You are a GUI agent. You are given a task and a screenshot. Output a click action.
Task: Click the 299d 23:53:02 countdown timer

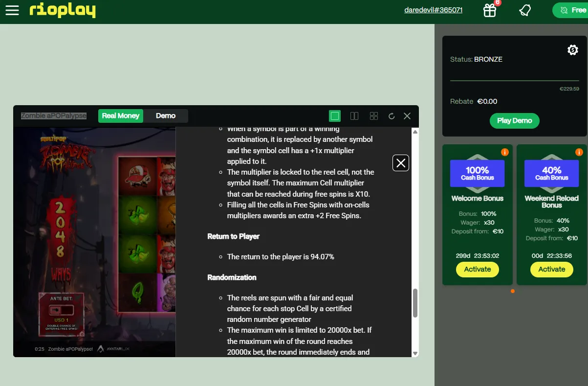(478, 256)
